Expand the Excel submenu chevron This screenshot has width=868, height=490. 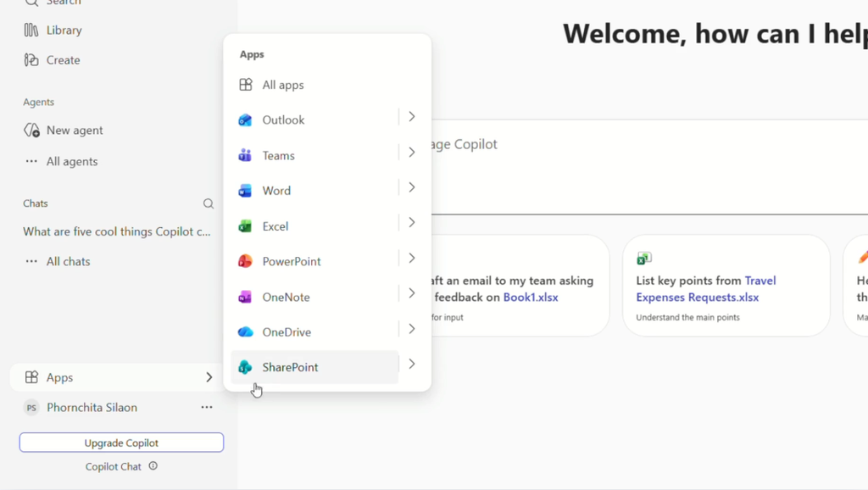(x=412, y=223)
